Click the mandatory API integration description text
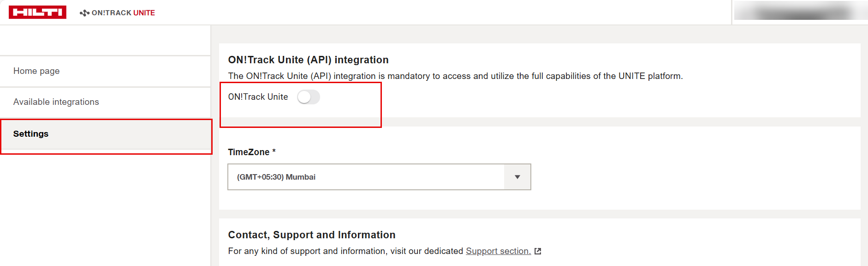The image size is (868, 266). pyautogui.click(x=455, y=76)
